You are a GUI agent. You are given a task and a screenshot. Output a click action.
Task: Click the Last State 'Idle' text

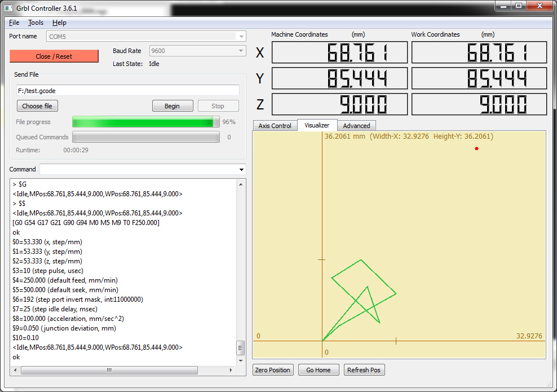pos(154,64)
